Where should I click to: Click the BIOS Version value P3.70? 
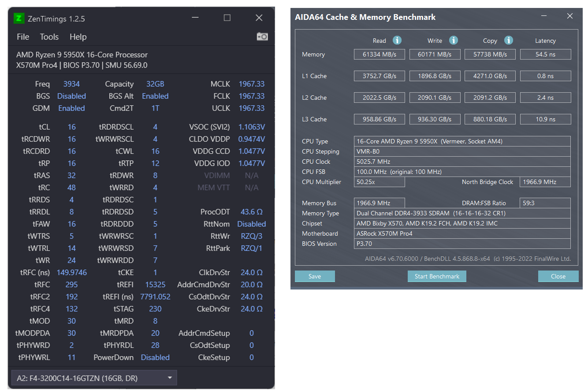pos(462,244)
